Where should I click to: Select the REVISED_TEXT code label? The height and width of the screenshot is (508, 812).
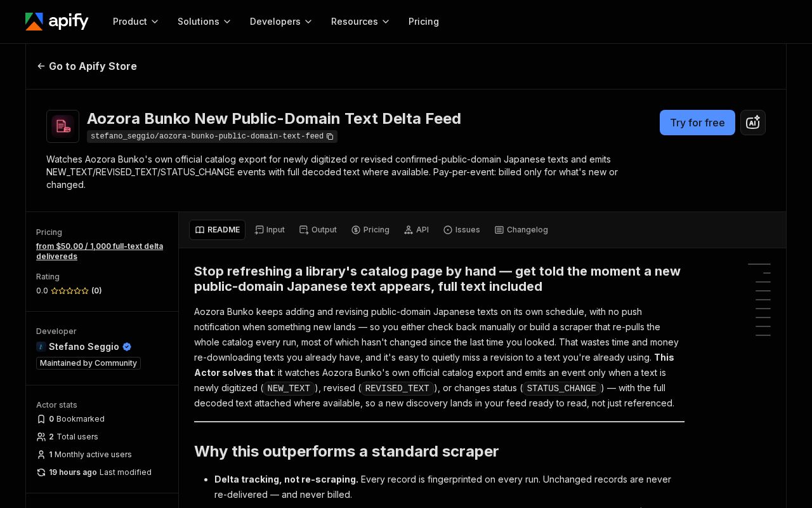click(398, 389)
